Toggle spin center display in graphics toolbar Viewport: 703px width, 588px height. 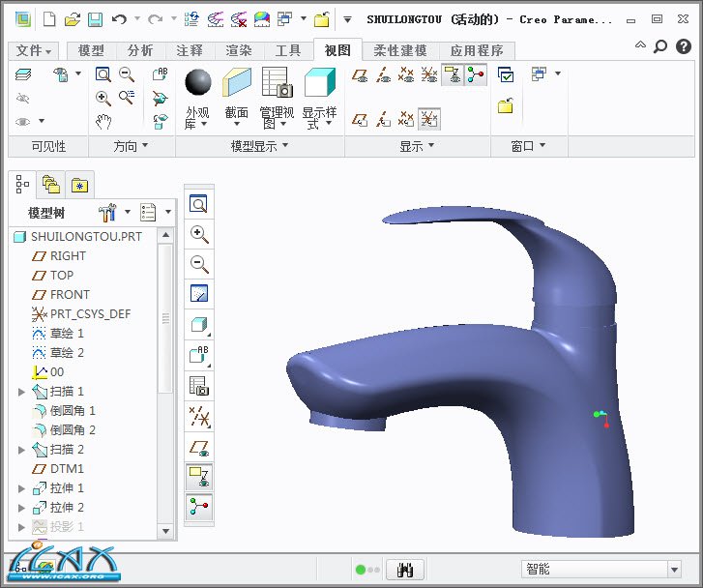pos(199,506)
